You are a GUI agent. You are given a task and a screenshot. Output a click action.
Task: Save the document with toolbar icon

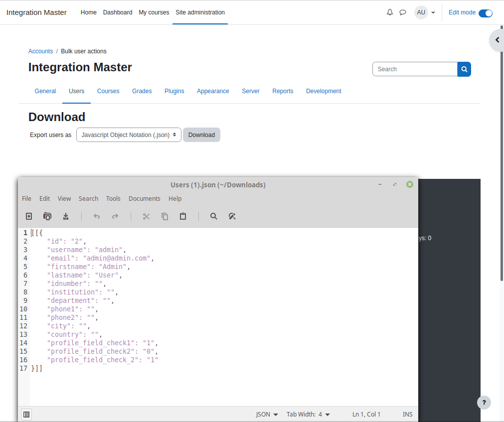pyautogui.click(x=66, y=216)
